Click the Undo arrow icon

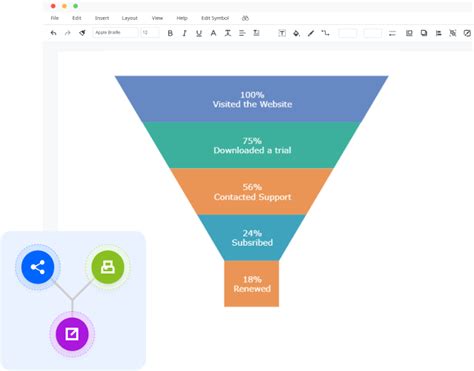point(53,33)
